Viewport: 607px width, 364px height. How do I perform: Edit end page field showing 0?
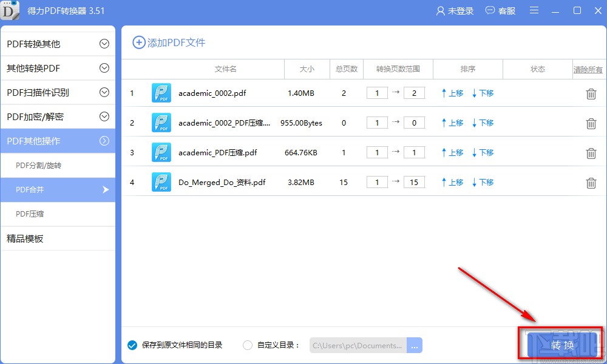tap(414, 123)
